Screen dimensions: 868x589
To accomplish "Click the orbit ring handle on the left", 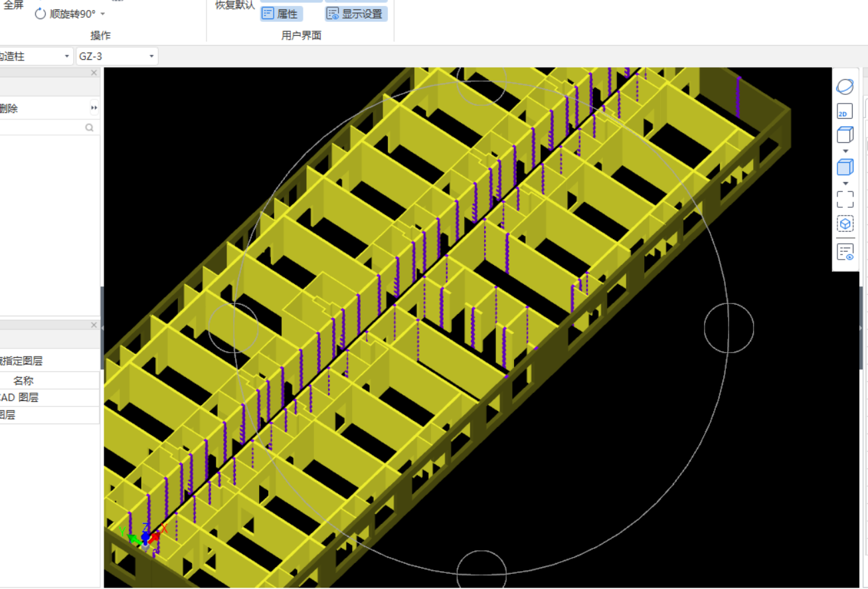I will coord(233,328).
